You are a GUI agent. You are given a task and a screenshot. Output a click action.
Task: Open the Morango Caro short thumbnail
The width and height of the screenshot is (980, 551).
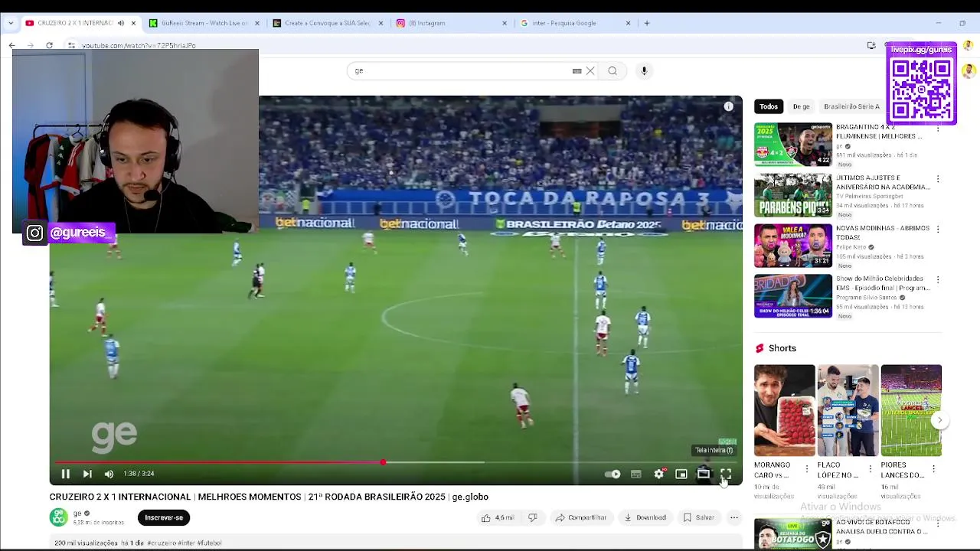785,410
